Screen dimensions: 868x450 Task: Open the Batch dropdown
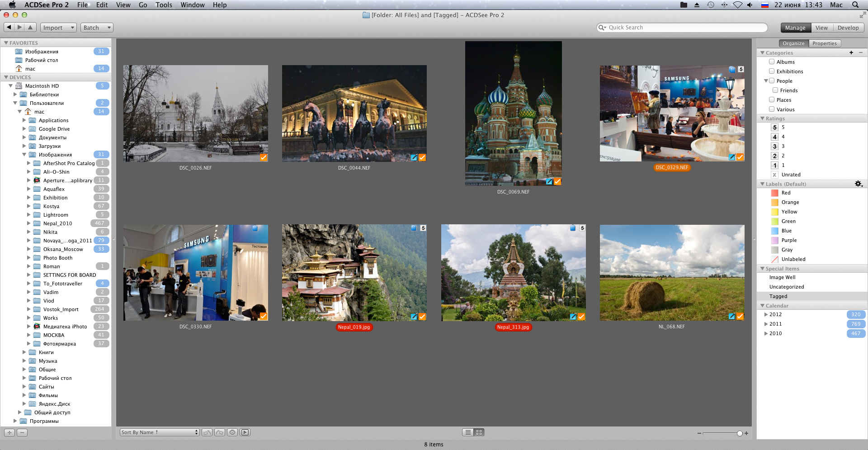[97, 28]
